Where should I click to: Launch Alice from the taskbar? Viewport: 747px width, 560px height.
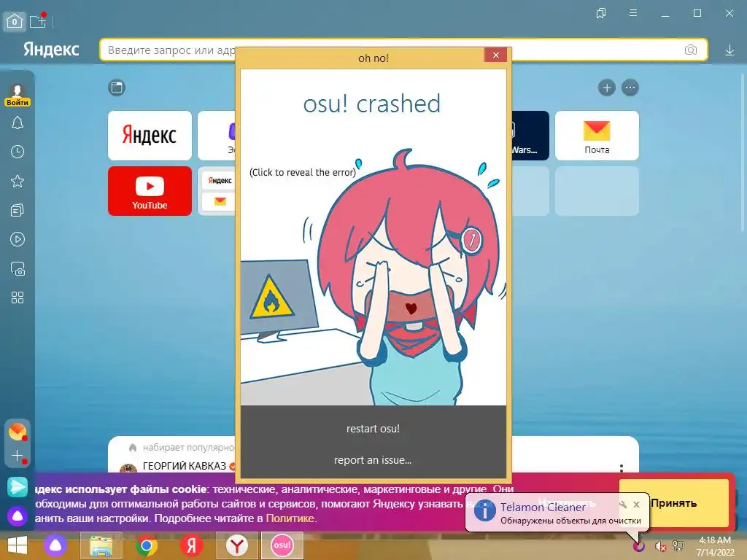click(55, 545)
